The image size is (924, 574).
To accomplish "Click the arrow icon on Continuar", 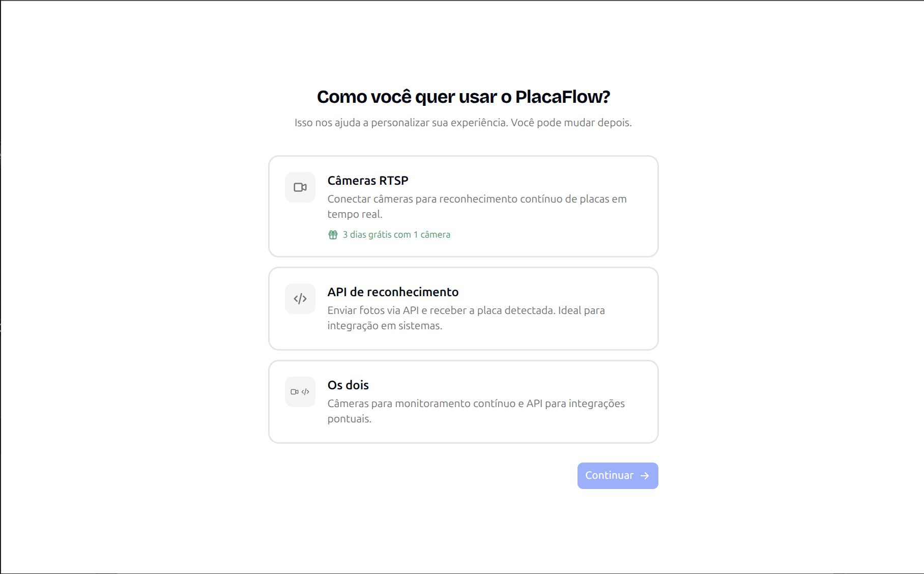I will click(x=645, y=476).
